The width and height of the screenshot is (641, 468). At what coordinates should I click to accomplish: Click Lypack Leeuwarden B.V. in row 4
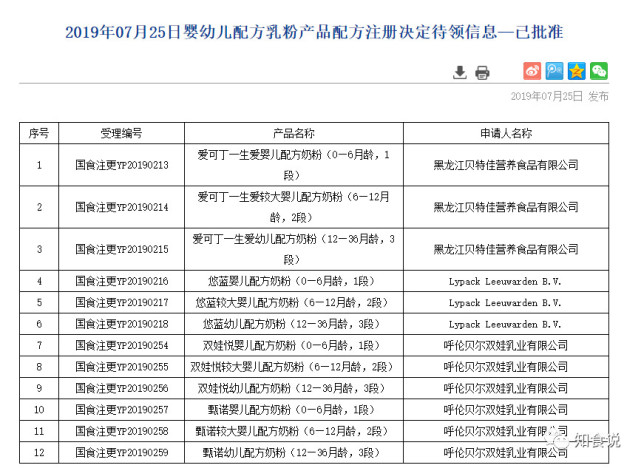click(506, 281)
